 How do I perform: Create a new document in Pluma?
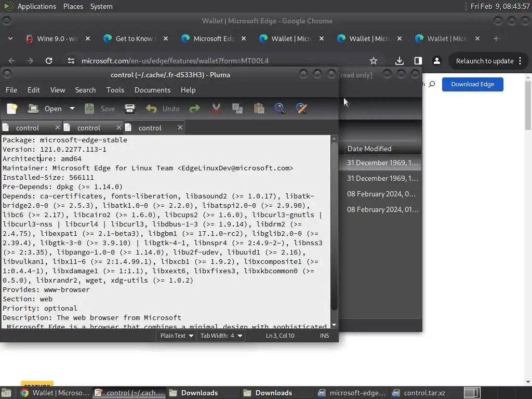pyautogui.click(x=12, y=109)
